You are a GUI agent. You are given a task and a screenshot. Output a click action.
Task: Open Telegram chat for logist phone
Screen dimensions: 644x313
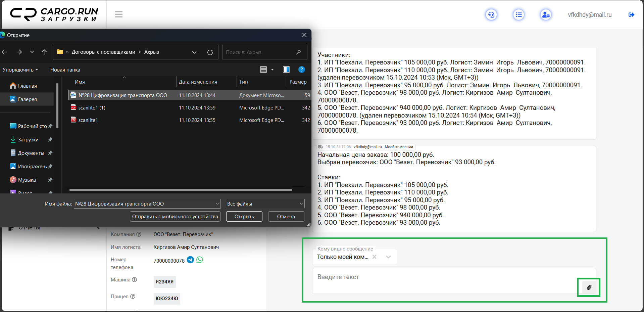[x=190, y=260]
